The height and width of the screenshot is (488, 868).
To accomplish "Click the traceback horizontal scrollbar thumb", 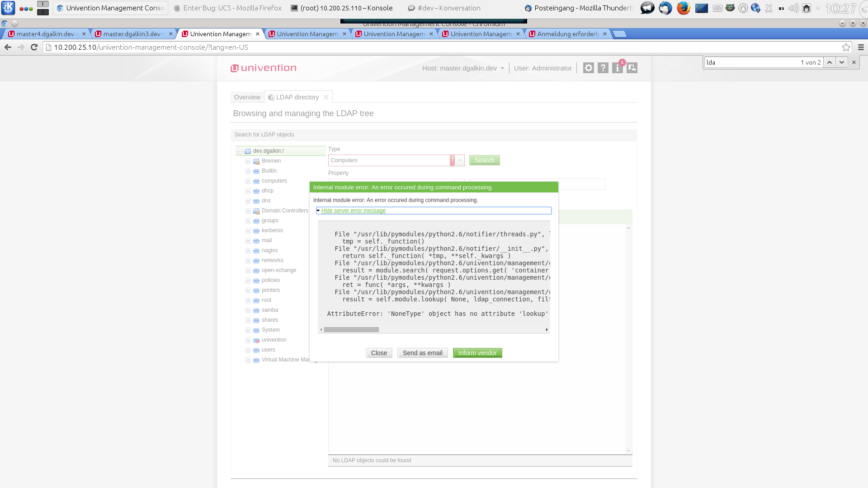I will click(x=351, y=330).
